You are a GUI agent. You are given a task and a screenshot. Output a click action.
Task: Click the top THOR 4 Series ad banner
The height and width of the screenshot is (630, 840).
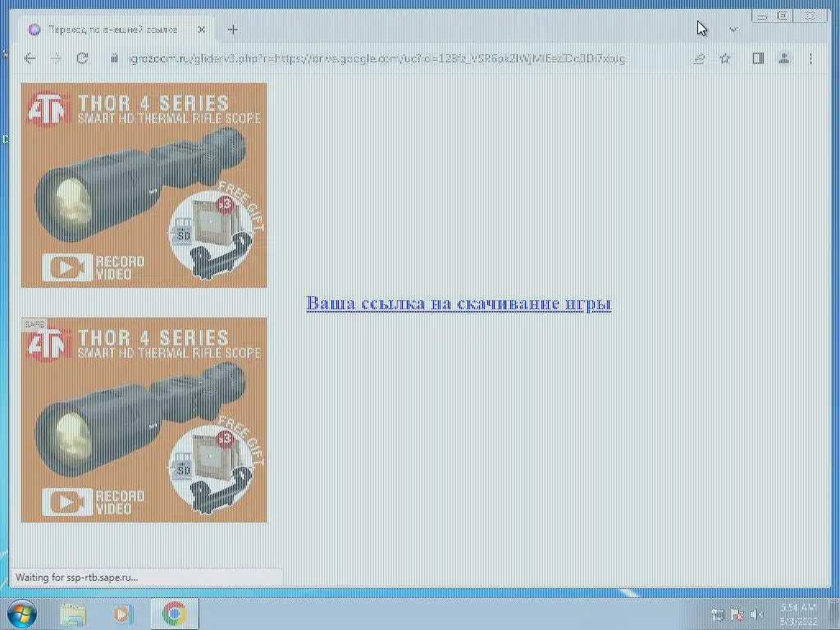point(144,185)
